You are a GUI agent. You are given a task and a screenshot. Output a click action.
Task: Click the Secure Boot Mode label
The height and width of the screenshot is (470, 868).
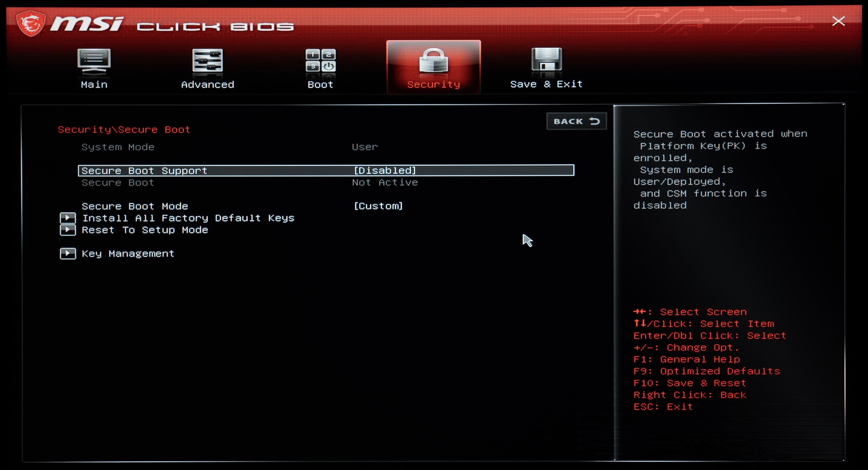pos(135,206)
